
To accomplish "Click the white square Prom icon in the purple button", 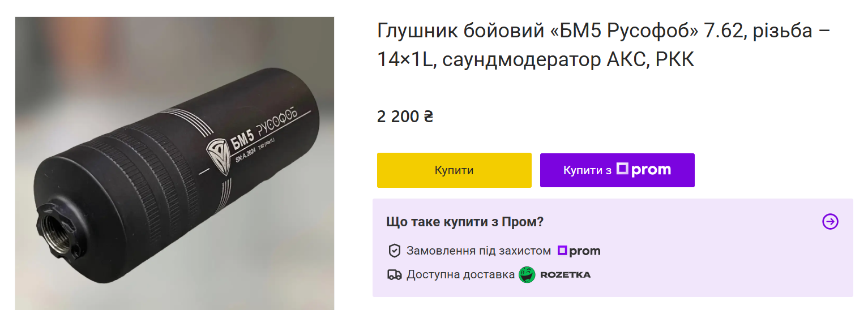I will pos(622,169).
